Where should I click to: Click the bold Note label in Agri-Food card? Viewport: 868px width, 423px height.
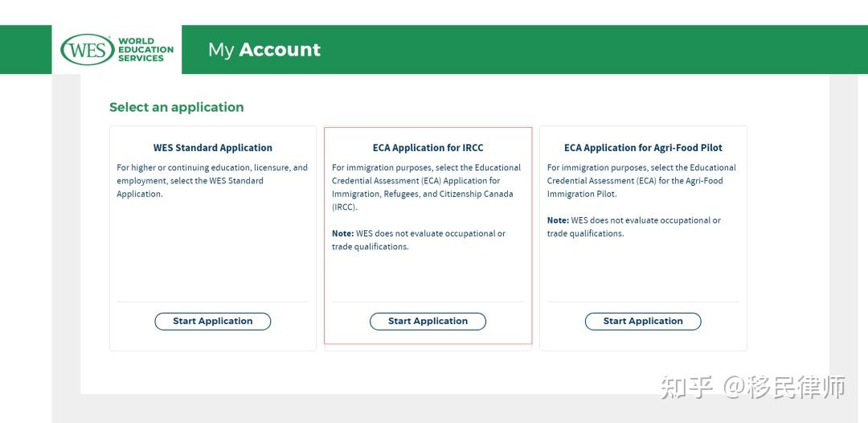(558, 220)
